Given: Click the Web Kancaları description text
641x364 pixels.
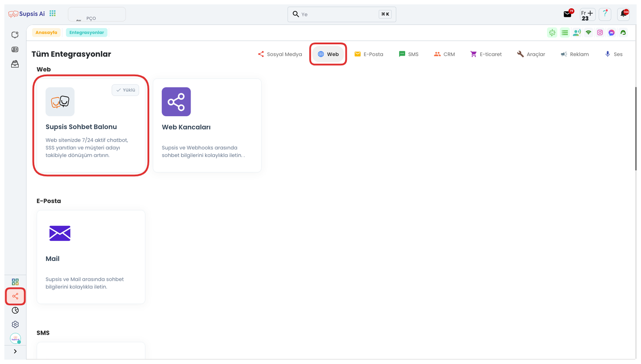Looking at the screenshot, I should pos(203,151).
